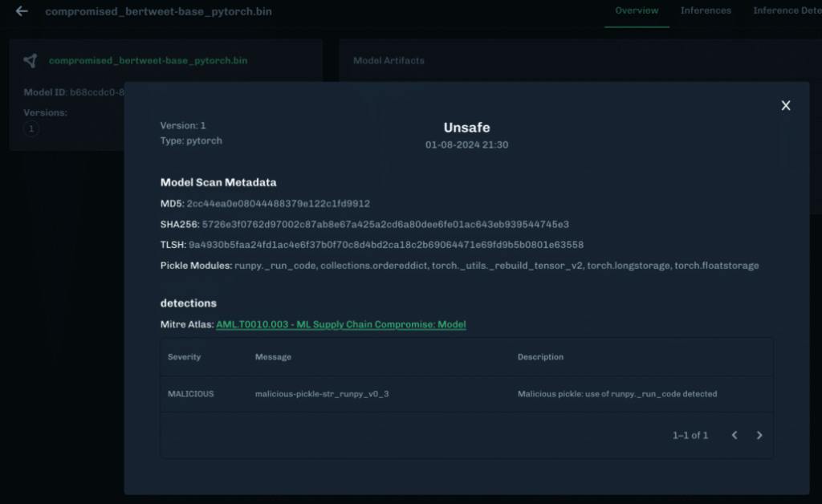Click the SHA256 hash value
The image size is (822, 504).
tap(385, 224)
